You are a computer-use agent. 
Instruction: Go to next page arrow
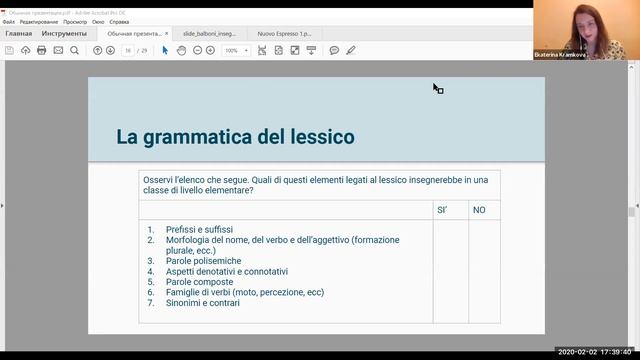110,50
